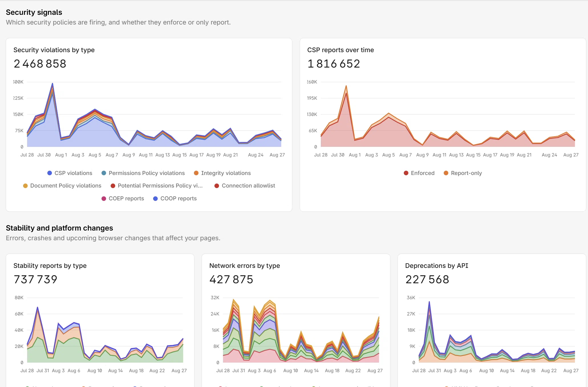Click the total value 1 816 652

click(x=334, y=64)
